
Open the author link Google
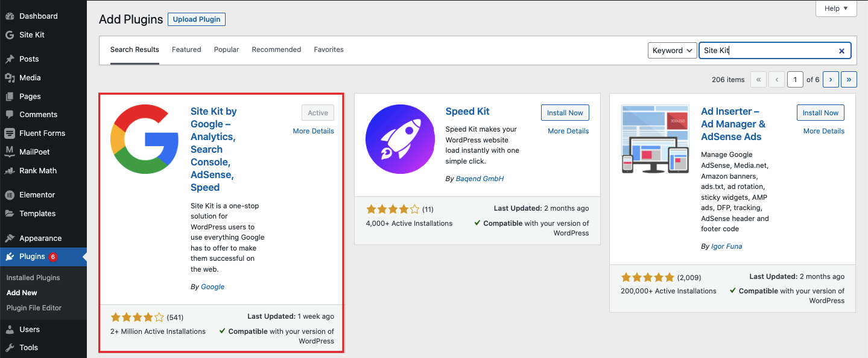pos(212,287)
